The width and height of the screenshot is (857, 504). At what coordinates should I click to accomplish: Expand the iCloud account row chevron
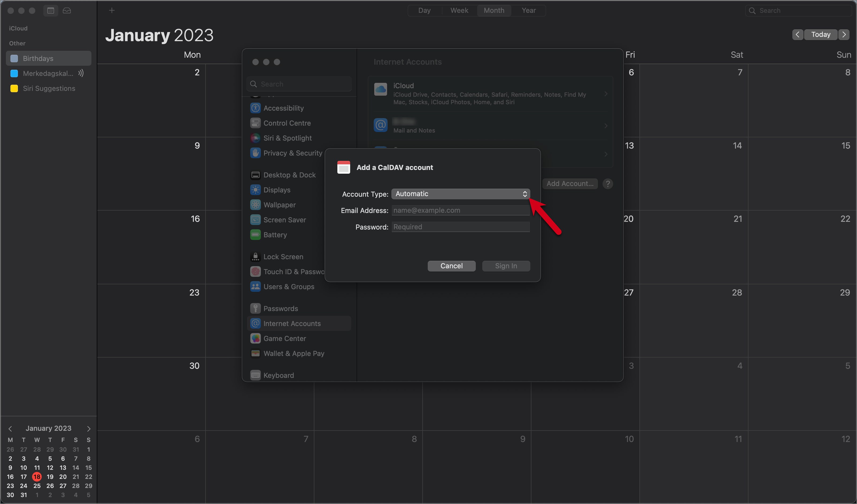click(x=606, y=94)
